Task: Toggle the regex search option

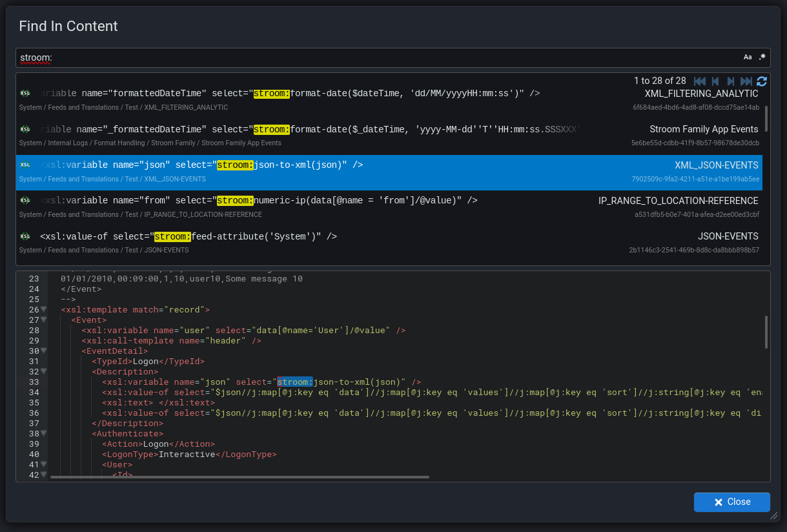Action: (762, 57)
